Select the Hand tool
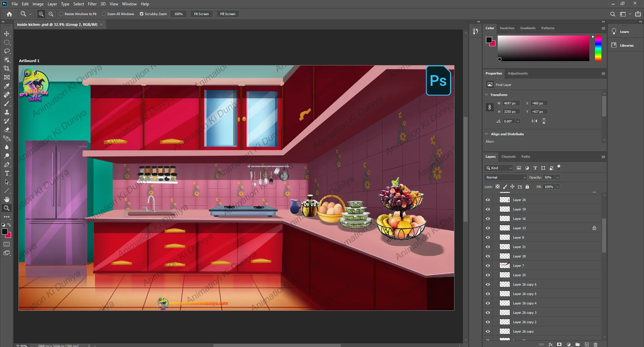This screenshot has width=644, height=347. (x=7, y=199)
